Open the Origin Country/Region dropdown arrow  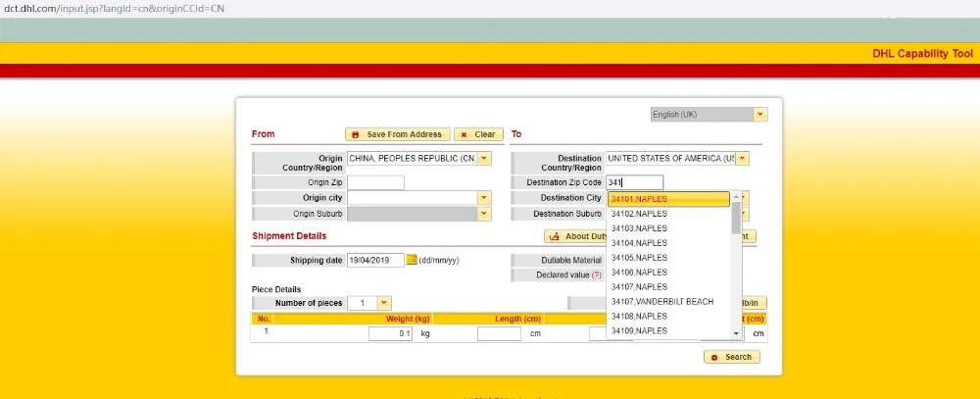point(485,159)
